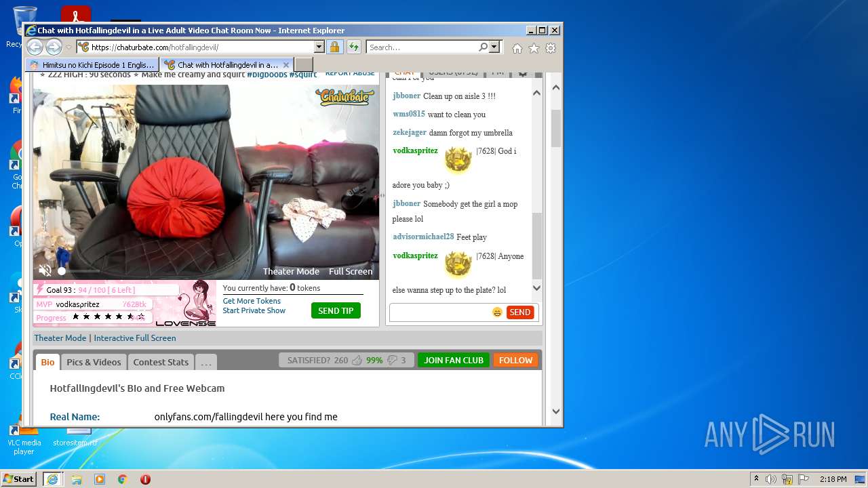Click username zekejager in chat

click(410, 132)
